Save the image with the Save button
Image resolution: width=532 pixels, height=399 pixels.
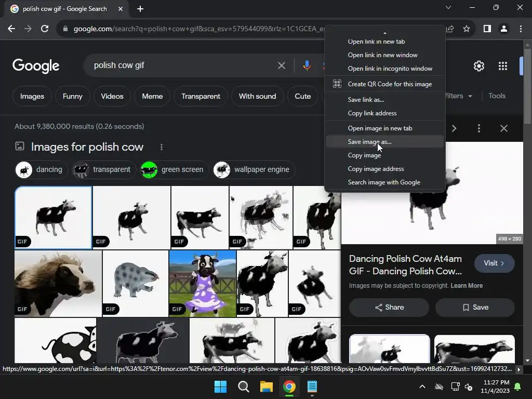[x=475, y=308]
